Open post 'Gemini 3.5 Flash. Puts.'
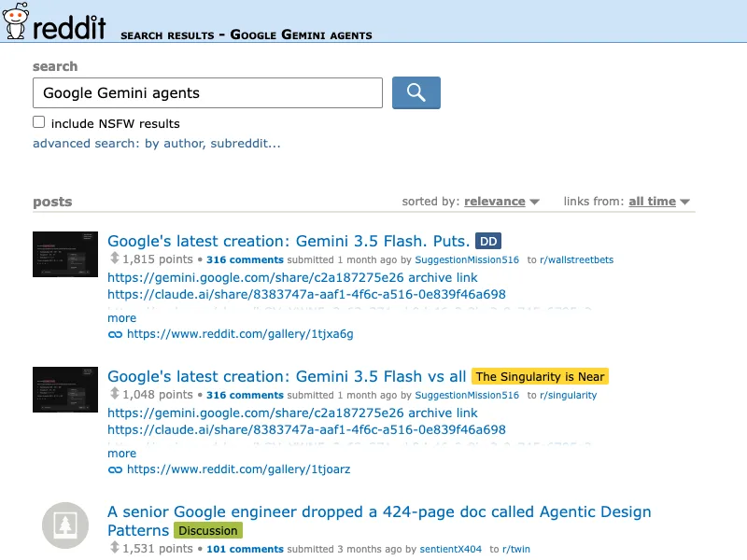747x560 pixels. click(289, 241)
